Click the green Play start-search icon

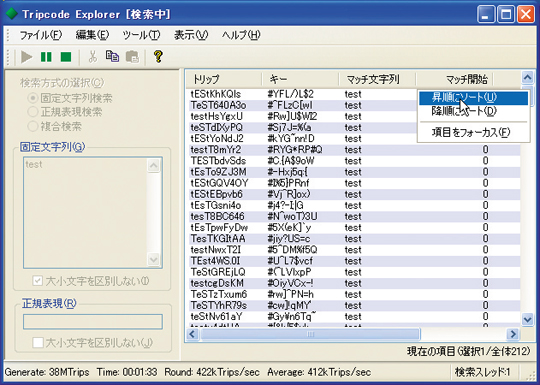click(27, 57)
